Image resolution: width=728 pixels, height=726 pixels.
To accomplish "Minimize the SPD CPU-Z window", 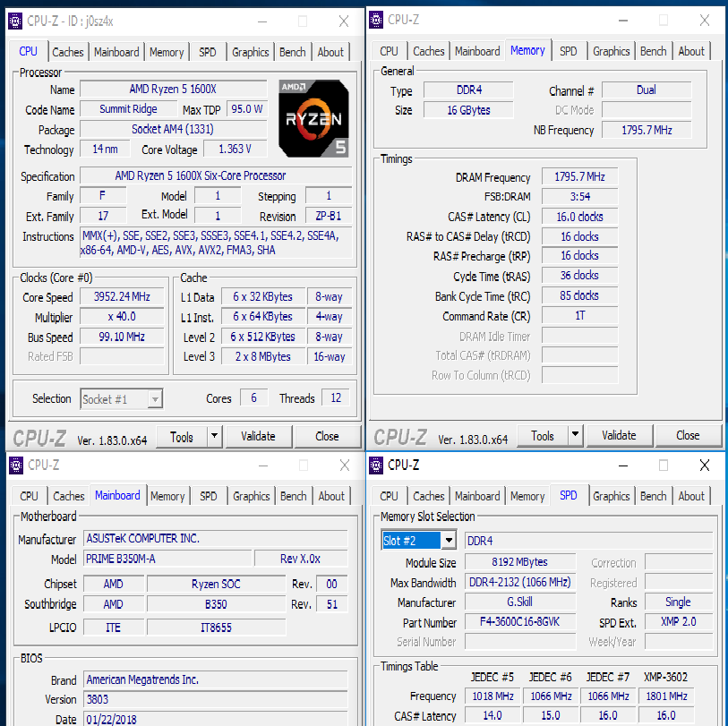I will [x=623, y=465].
